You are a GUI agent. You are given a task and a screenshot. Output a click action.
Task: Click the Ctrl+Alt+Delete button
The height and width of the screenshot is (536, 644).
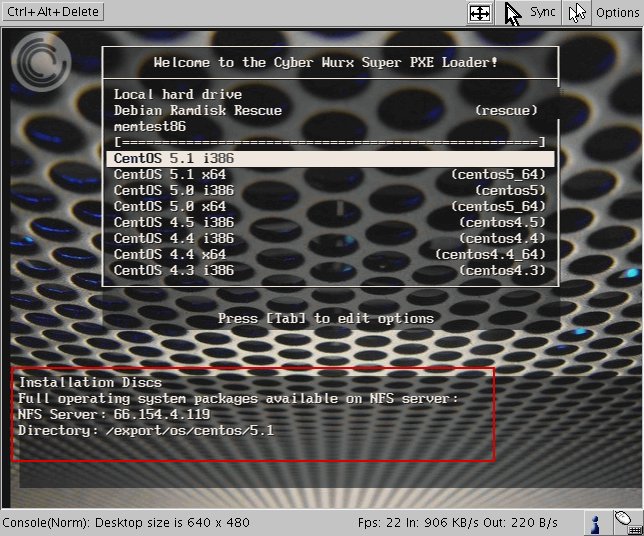(x=53, y=12)
